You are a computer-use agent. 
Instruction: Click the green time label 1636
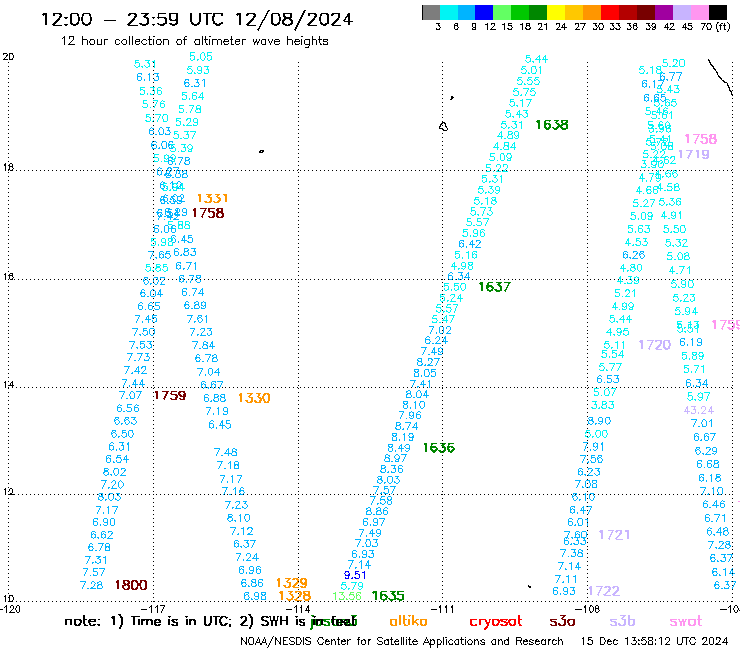439,447
